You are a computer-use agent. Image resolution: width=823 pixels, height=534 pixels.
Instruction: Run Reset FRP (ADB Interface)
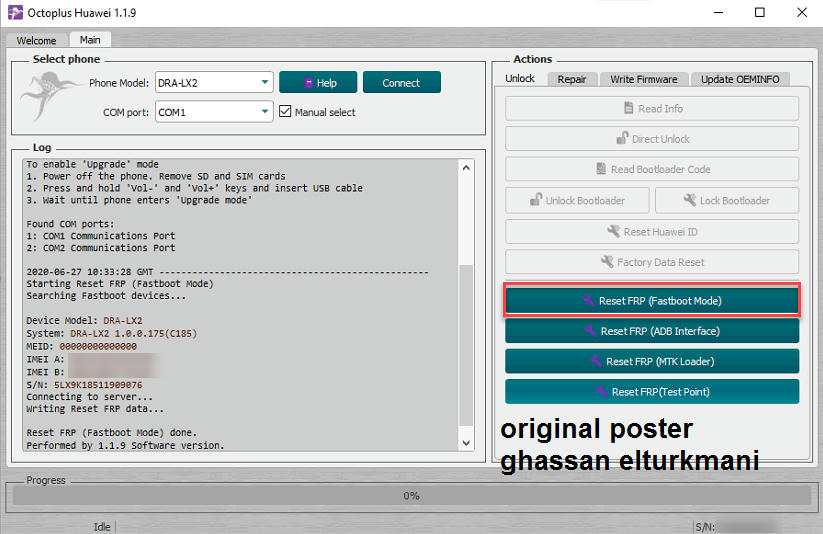(x=652, y=331)
